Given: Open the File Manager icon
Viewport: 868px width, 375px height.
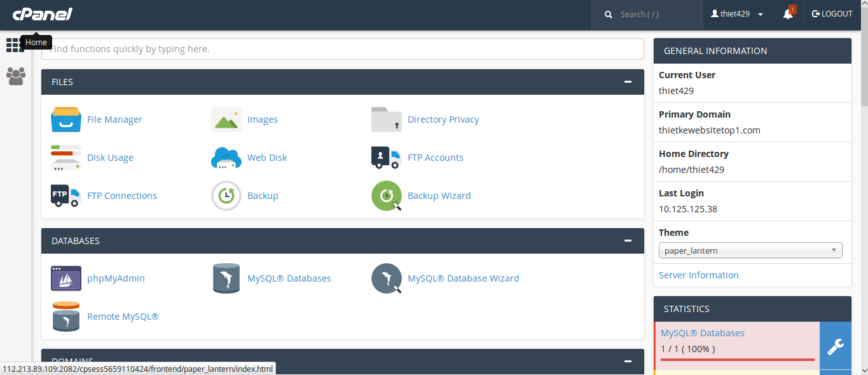Looking at the screenshot, I should [x=66, y=119].
